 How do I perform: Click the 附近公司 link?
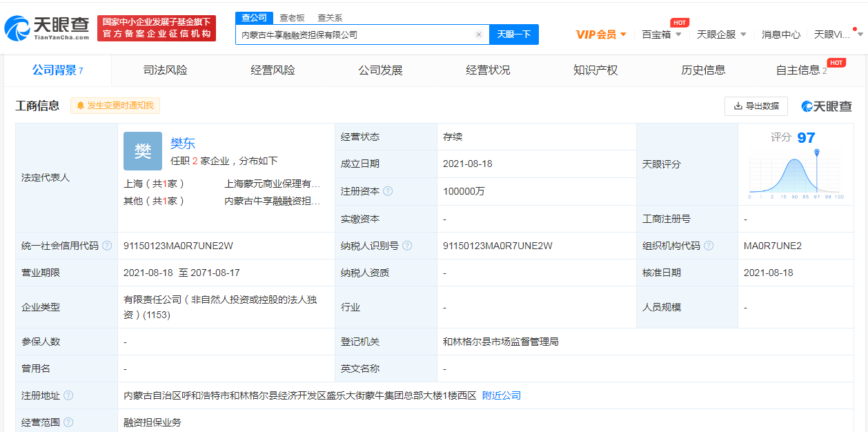pyautogui.click(x=502, y=395)
